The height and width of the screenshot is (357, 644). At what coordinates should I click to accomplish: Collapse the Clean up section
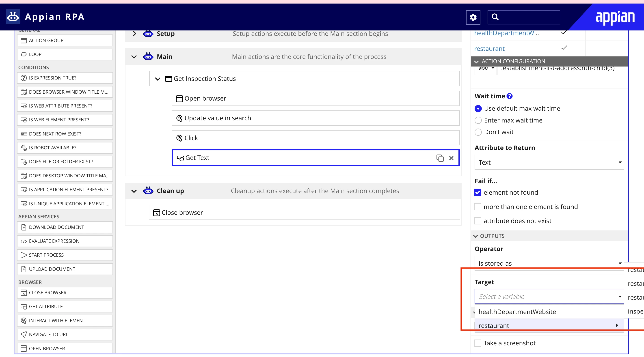pyautogui.click(x=134, y=191)
